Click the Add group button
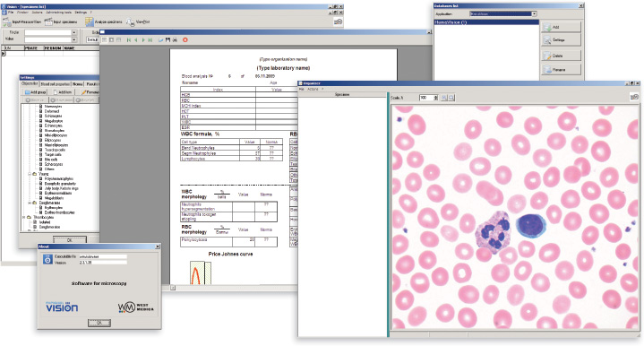Viewport: 644px width, 346px height. [35, 92]
